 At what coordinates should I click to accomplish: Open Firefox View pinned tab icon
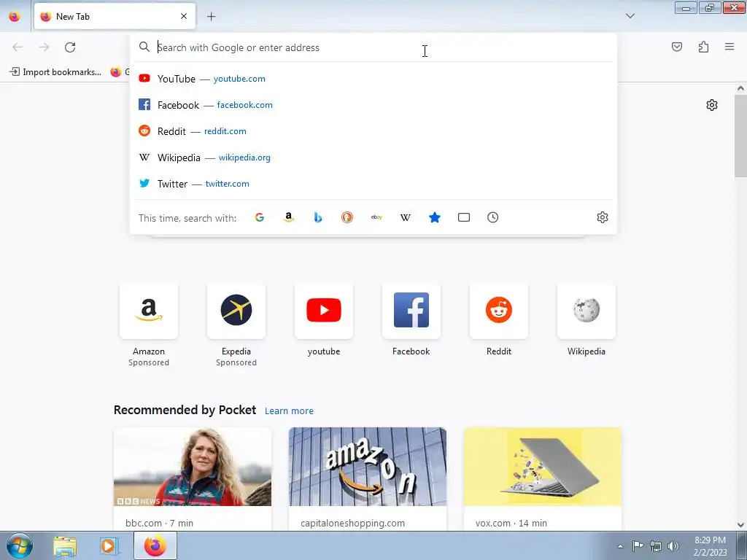point(15,16)
